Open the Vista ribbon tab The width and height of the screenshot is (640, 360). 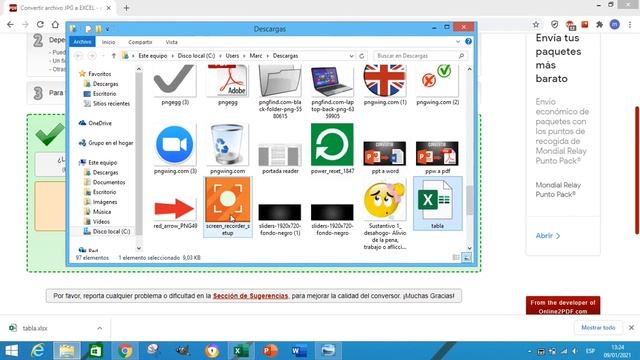[171, 42]
